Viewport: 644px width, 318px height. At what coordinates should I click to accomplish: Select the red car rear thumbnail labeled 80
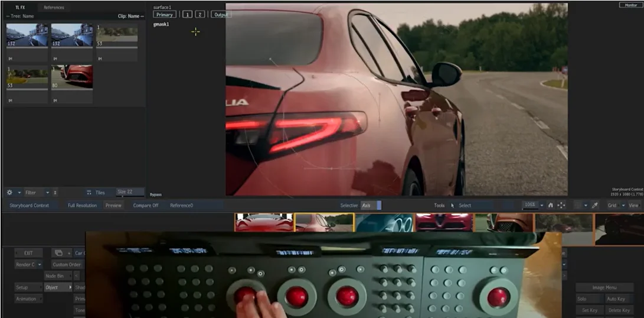click(x=72, y=77)
